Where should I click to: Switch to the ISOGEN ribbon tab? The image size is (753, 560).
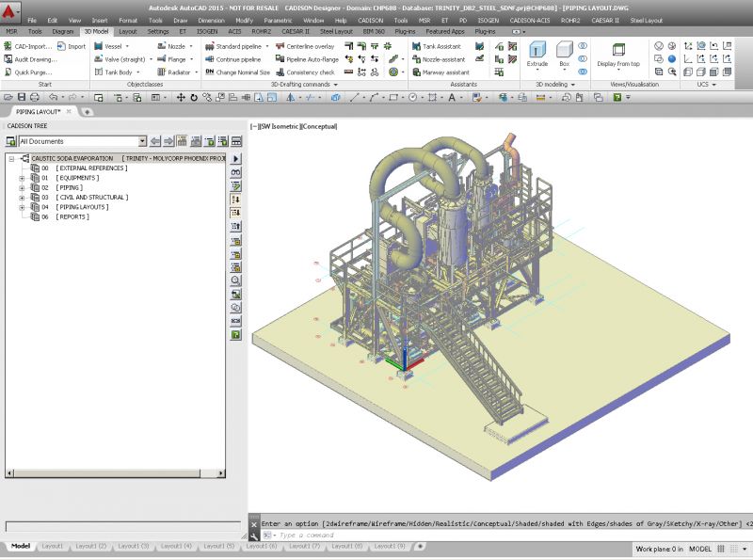(207, 32)
